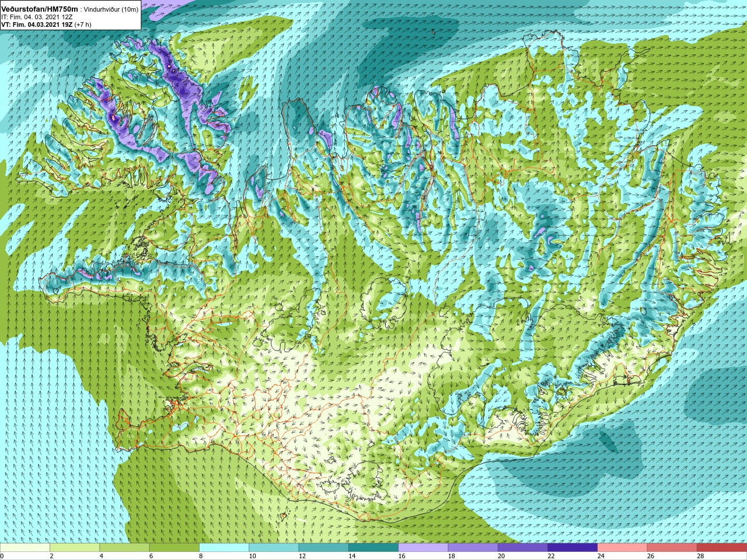
Task: Pick the red 28+ legend swatch
Action: coord(722,548)
